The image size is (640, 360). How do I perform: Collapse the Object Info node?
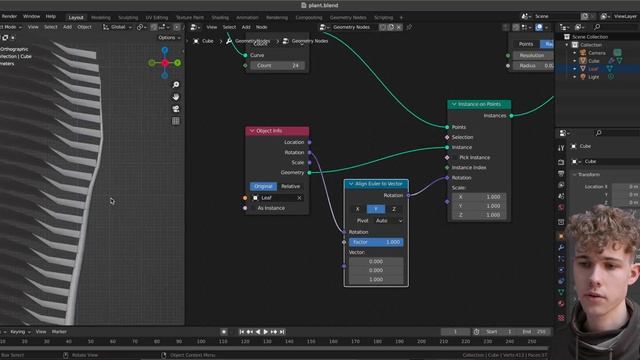tap(252, 131)
